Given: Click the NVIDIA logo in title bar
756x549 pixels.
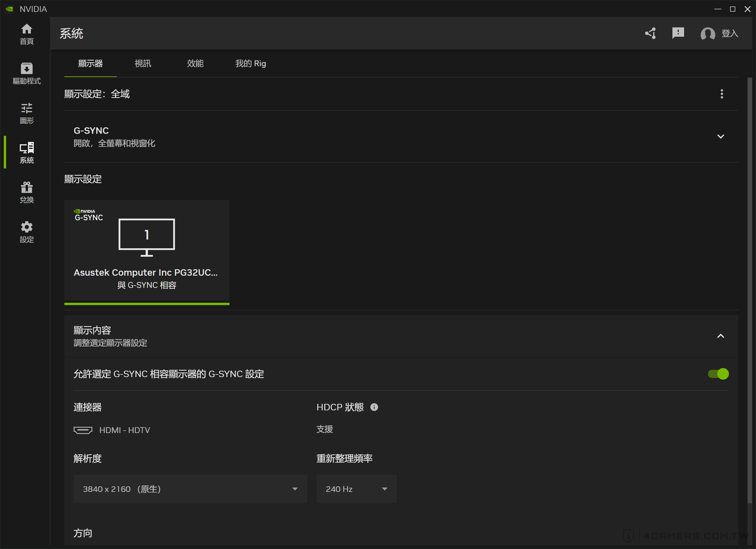Looking at the screenshot, I should (x=9, y=9).
